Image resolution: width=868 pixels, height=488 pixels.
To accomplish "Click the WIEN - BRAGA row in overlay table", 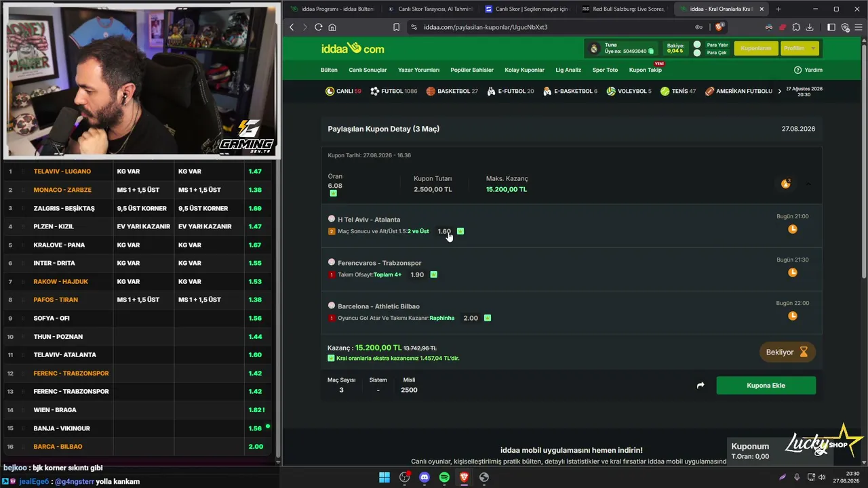I will pos(138,410).
